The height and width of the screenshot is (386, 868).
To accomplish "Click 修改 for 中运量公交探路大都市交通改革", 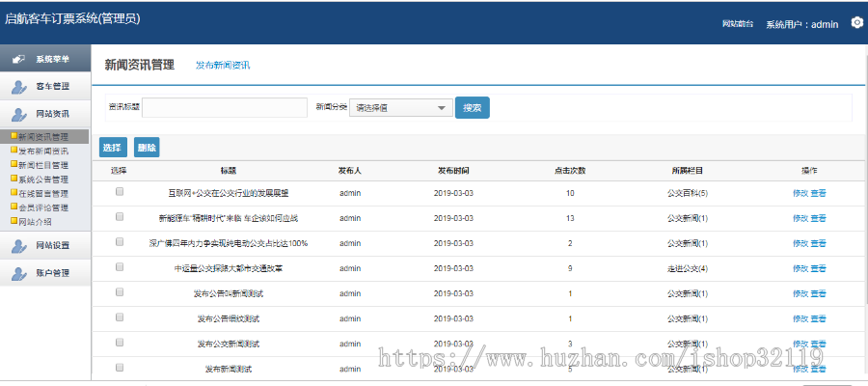I will 800,268.
